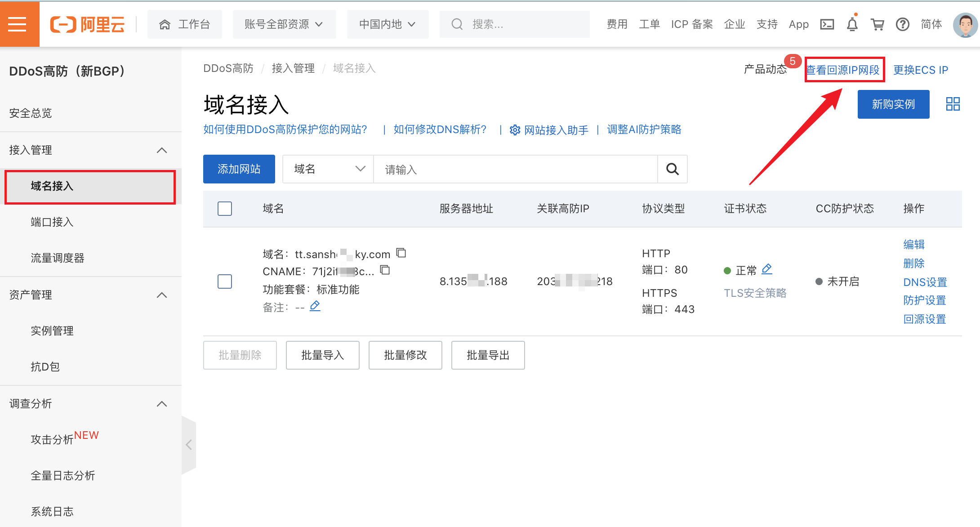This screenshot has height=527, width=980.
Task: Open 端口接入 in sidebar
Action: (52, 222)
